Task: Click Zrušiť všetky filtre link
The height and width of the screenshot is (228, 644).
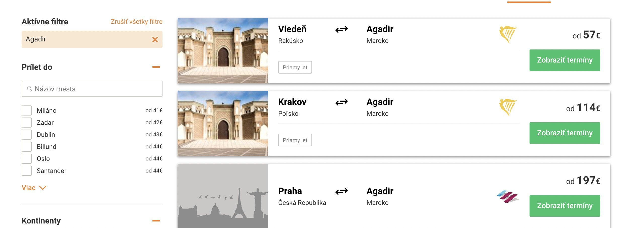Action: coord(136,22)
